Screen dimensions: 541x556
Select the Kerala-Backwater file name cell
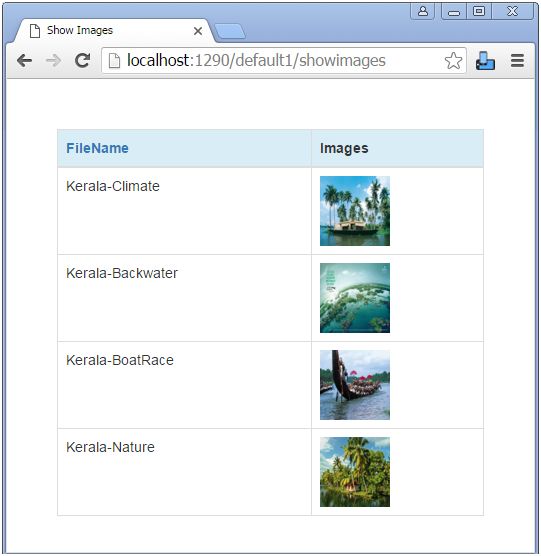point(184,298)
